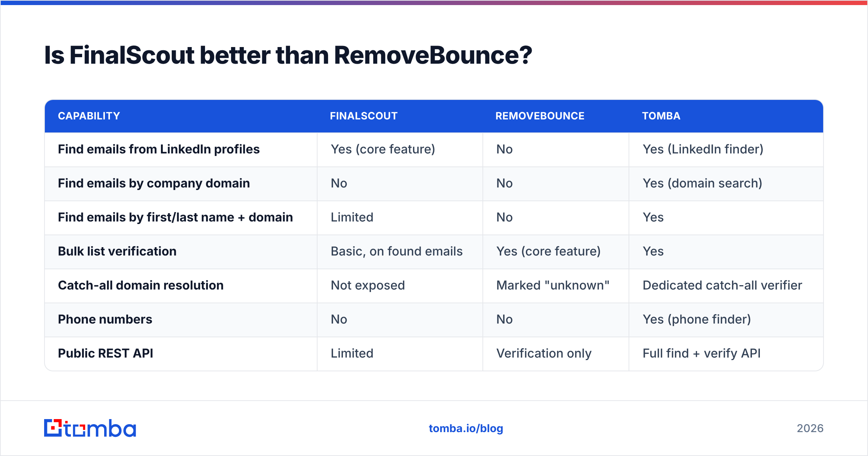Click 'Yes (phone finder)' cell
868x456 pixels.
697,319
